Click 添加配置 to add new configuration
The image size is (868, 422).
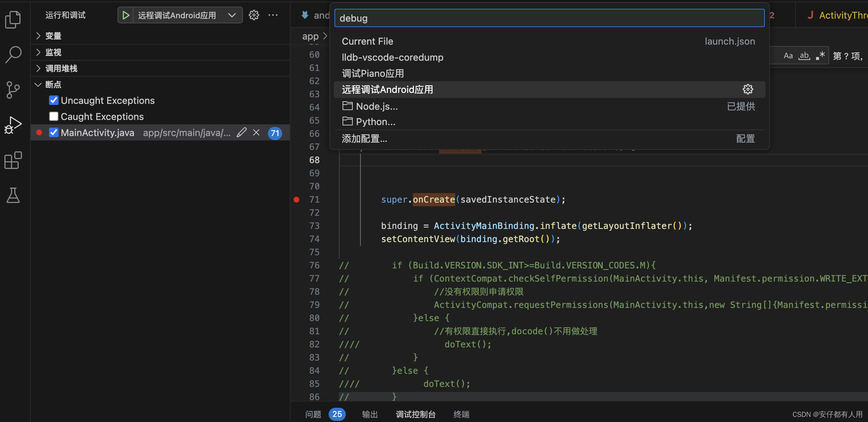point(365,138)
